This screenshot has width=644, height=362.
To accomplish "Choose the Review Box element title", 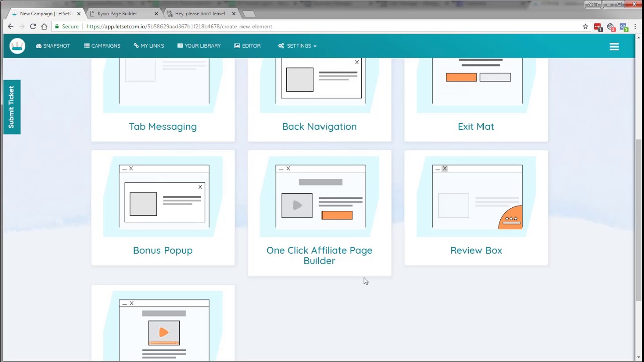I will (x=476, y=250).
